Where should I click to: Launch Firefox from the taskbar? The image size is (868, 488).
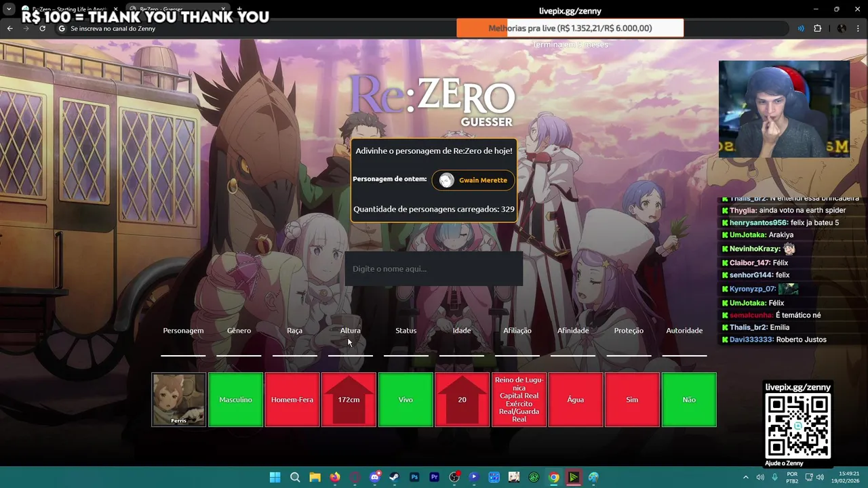[x=335, y=477]
